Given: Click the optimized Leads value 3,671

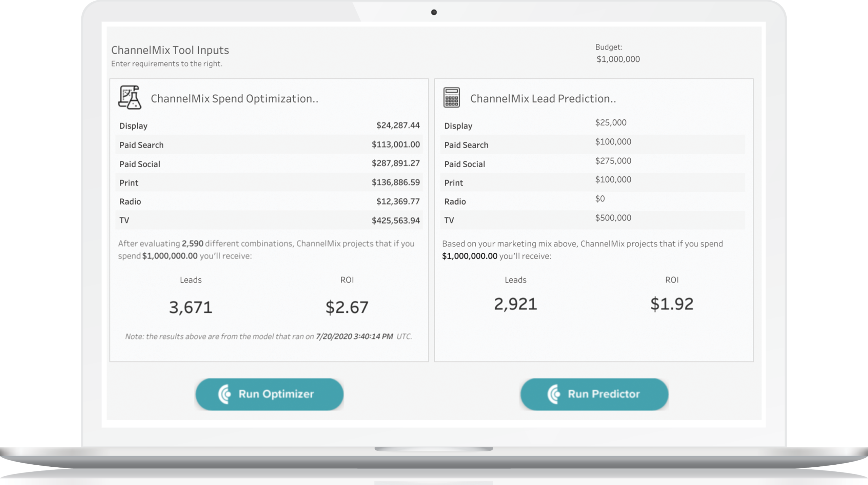Looking at the screenshot, I should point(191,307).
